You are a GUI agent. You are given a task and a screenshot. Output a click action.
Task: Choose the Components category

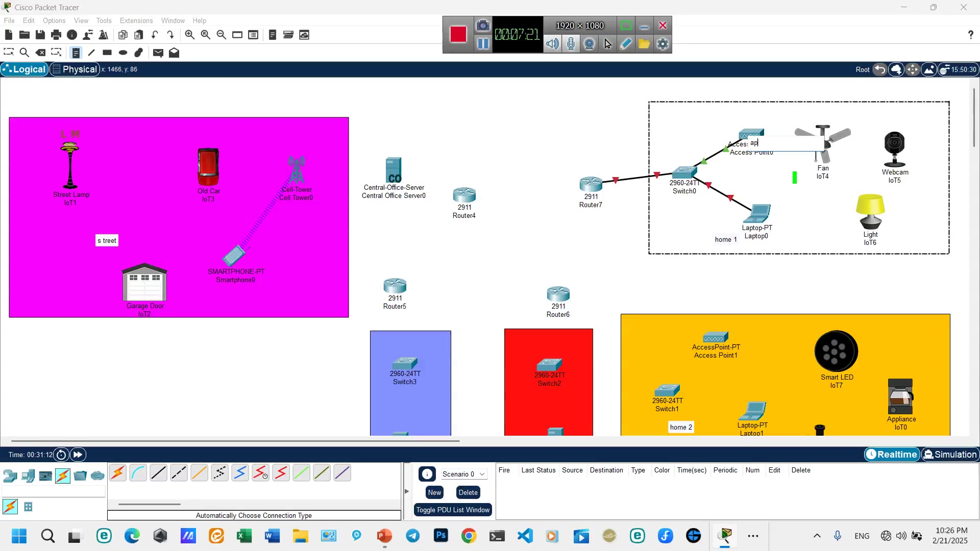(x=45, y=476)
